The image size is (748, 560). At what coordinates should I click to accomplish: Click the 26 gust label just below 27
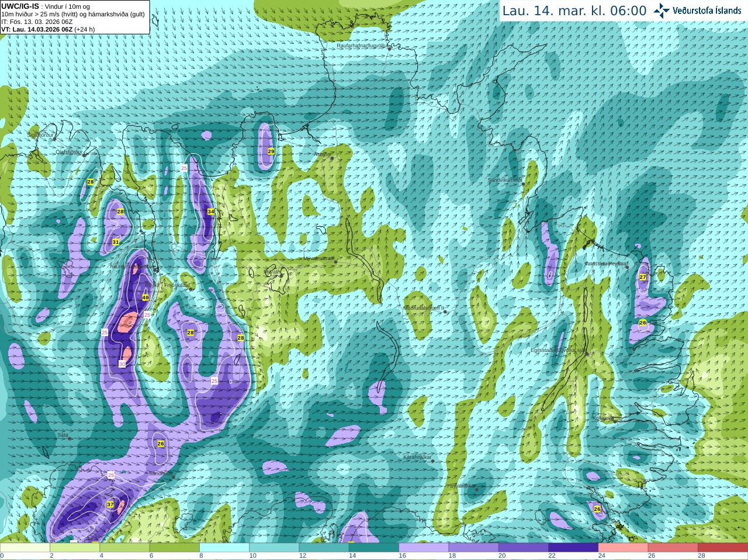coord(643,323)
